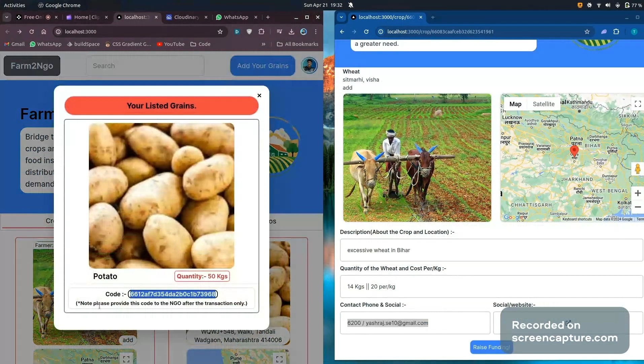Click the site info icon beside localhost:3000
The width and height of the screenshot is (644, 364).
pyautogui.click(x=58, y=32)
